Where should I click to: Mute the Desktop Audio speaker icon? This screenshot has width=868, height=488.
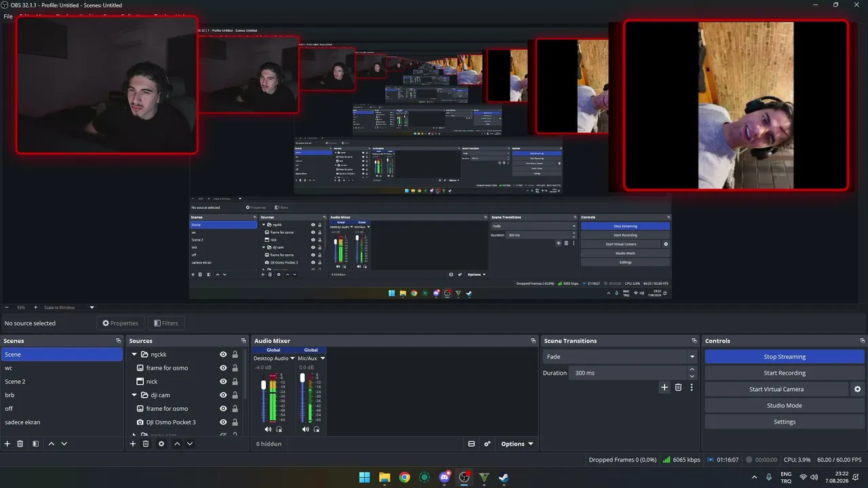point(268,429)
